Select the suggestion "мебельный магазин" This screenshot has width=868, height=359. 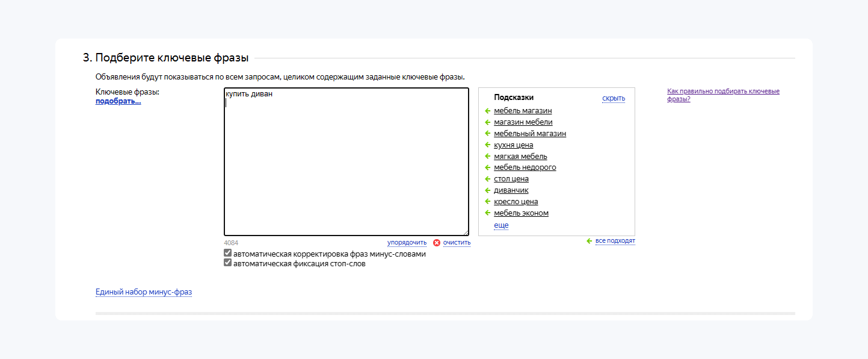530,134
